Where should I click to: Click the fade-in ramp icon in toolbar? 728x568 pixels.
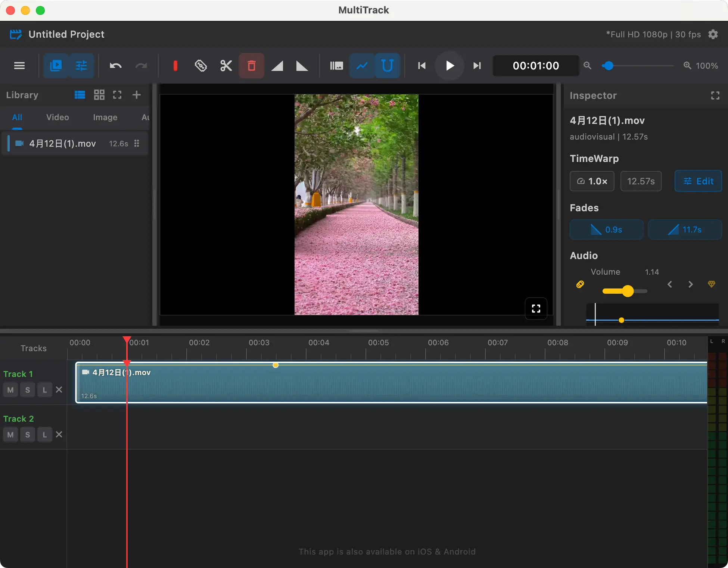click(x=277, y=66)
